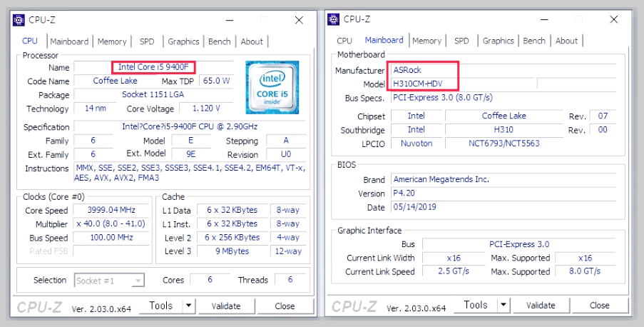Viewport: 644px width, 327px height.
Task: Select Bench tab in right window
Action: click(534, 40)
